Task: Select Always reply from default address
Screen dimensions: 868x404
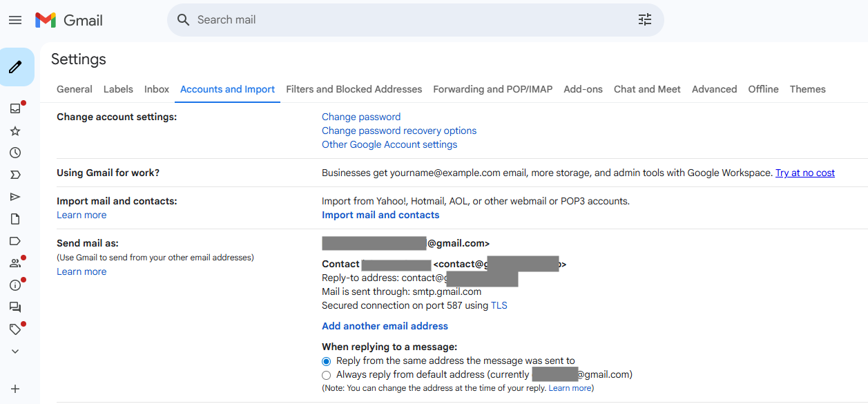Action: pos(327,375)
